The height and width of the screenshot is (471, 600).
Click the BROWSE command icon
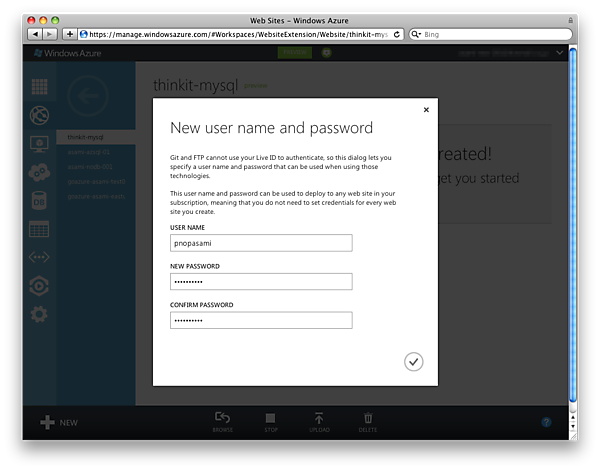coord(223,422)
